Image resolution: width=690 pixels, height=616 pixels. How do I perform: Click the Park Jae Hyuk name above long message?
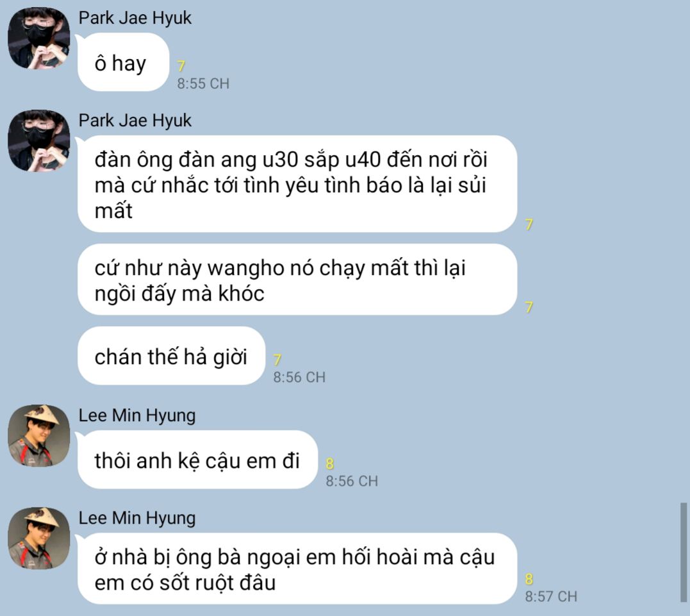click(x=135, y=121)
